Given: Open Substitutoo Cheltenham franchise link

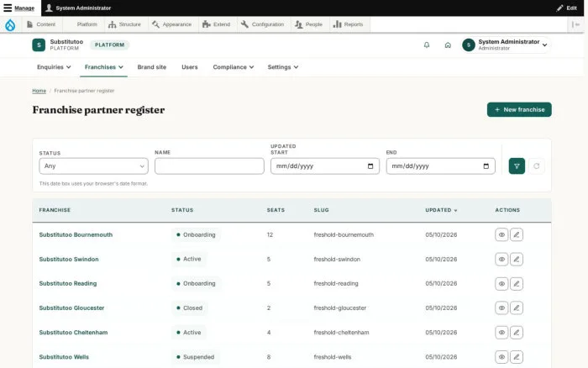Looking at the screenshot, I should click(73, 333).
